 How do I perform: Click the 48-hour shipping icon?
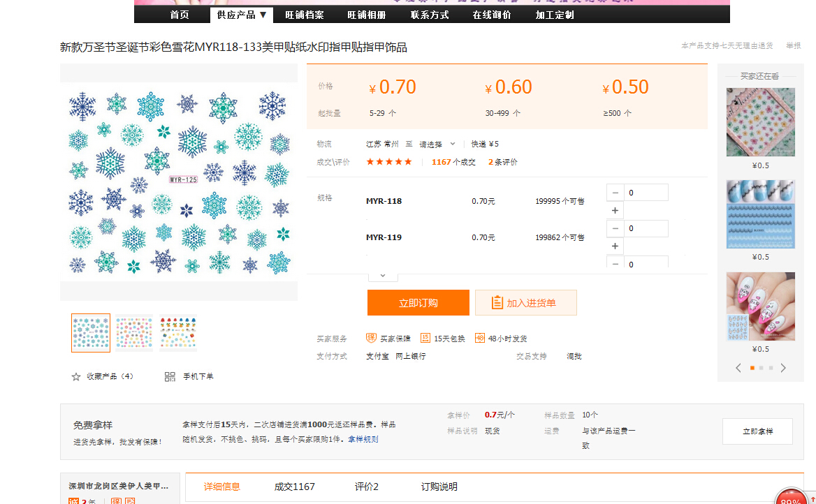(x=480, y=338)
